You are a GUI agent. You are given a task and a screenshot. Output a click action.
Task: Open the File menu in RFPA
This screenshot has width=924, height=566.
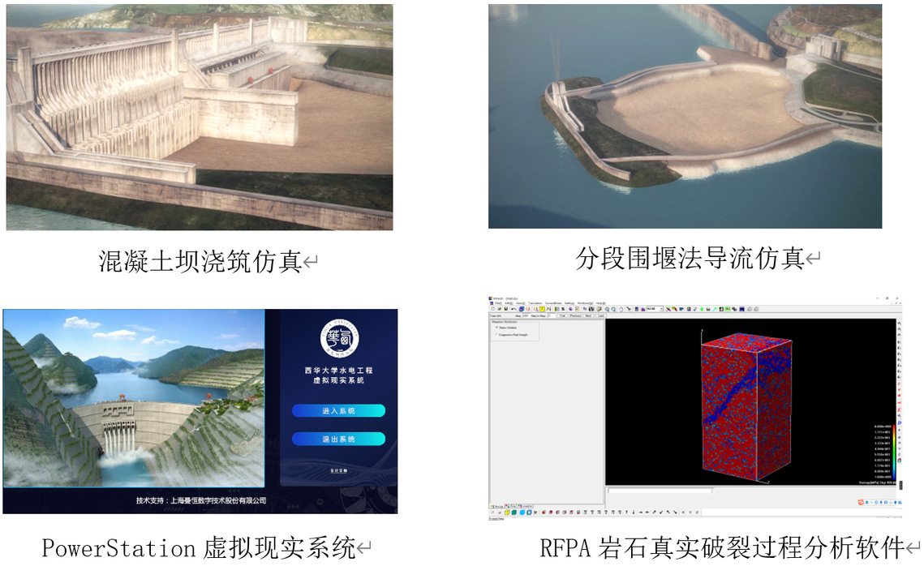click(498, 302)
